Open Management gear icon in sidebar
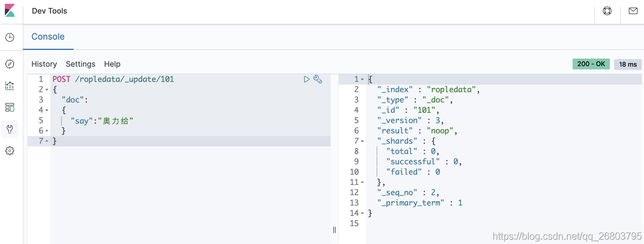The image size is (644, 244). tap(10, 151)
